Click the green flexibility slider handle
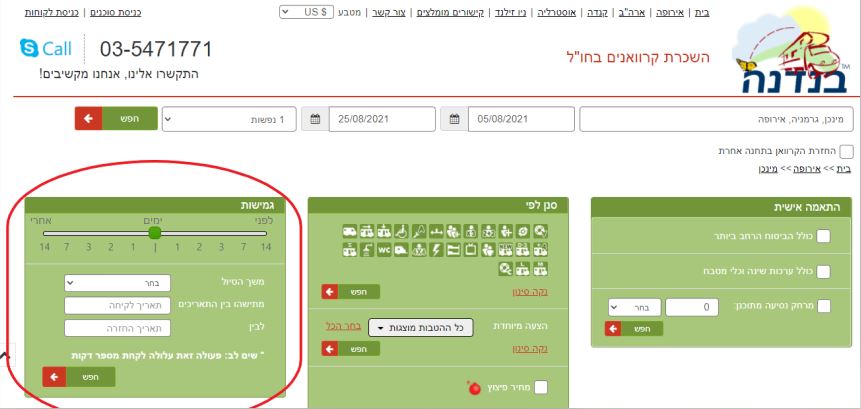861x409 pixels. point(155,233)
